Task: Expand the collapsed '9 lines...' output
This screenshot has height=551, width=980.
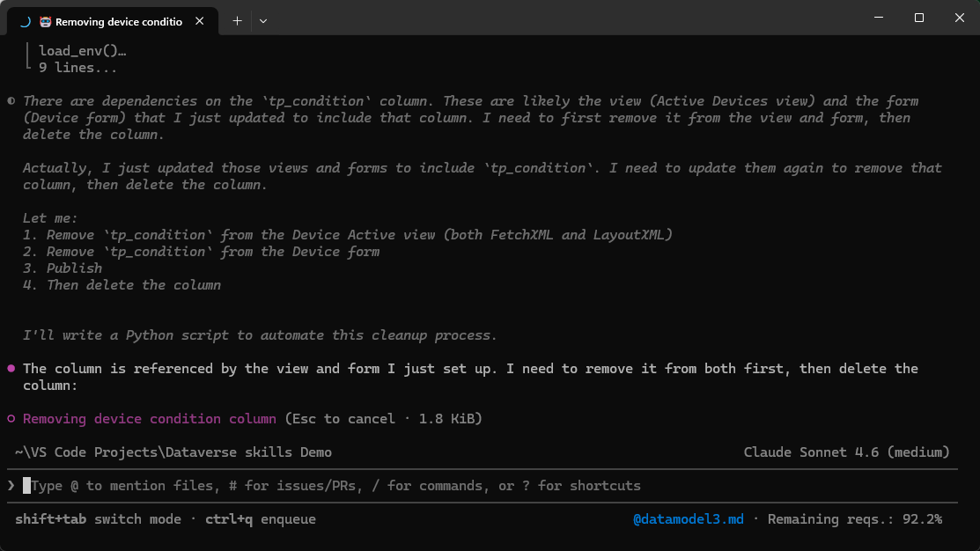Action: click(77, 67)
